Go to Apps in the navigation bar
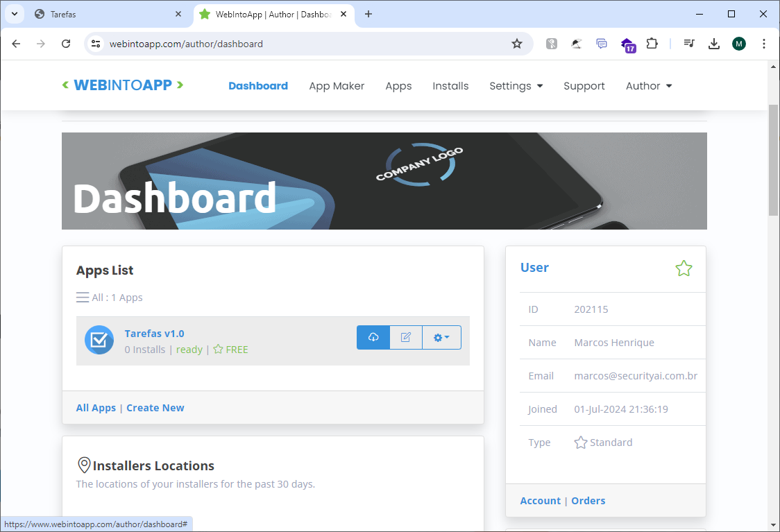This screenshot has height=532, width=780. coord(398,86)
